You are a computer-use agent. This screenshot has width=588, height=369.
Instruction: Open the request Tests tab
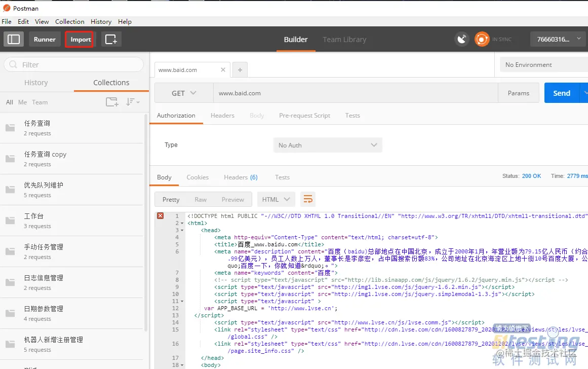point(352,116)
